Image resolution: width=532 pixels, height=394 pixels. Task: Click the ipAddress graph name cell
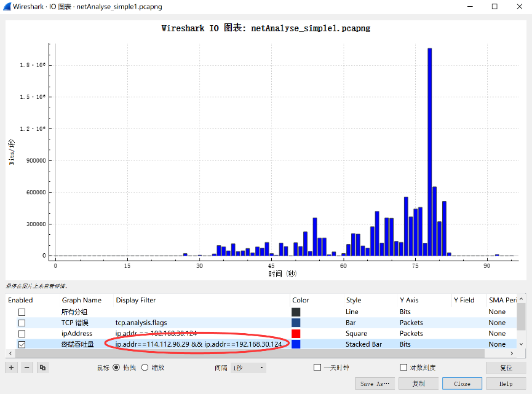pyautogui.click(x=77, y=334)
